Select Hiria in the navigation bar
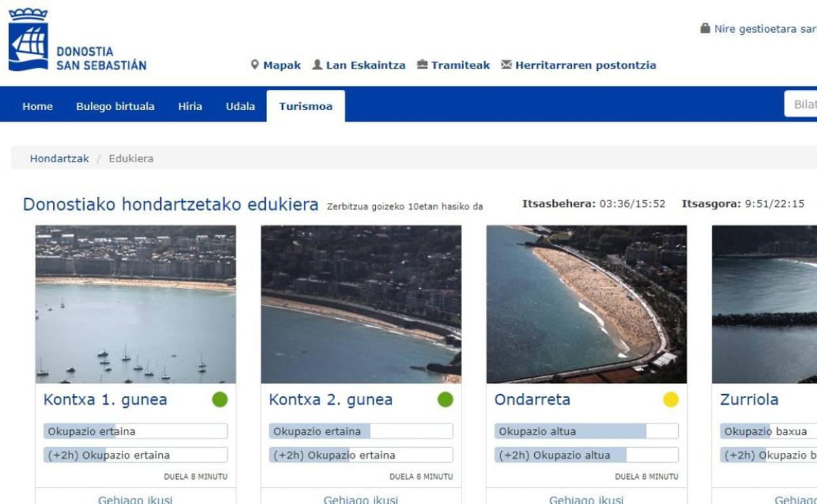This screenshot has width=817, height=504. pos(190,107)
